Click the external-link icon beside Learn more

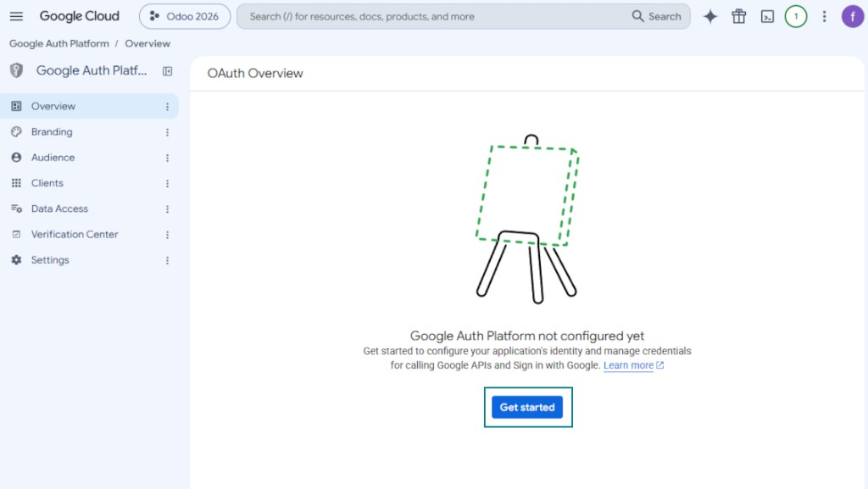[x=659, y=365]
